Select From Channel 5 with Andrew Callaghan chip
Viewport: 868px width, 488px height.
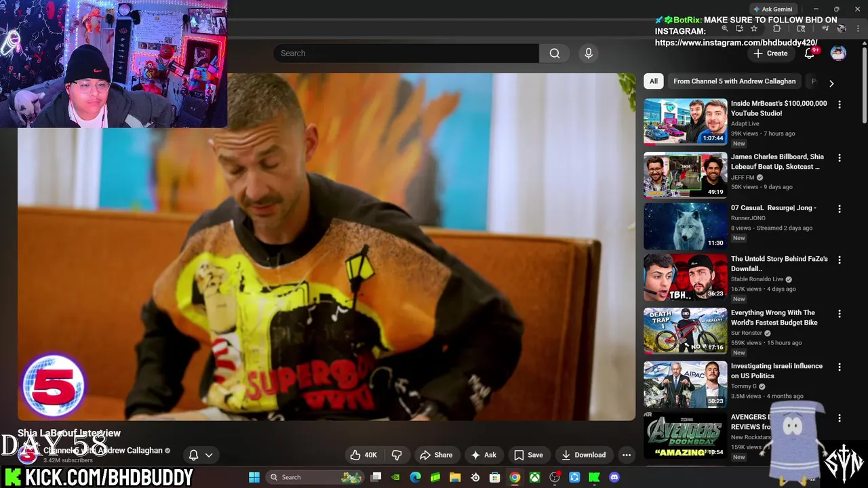pos(734,81)
